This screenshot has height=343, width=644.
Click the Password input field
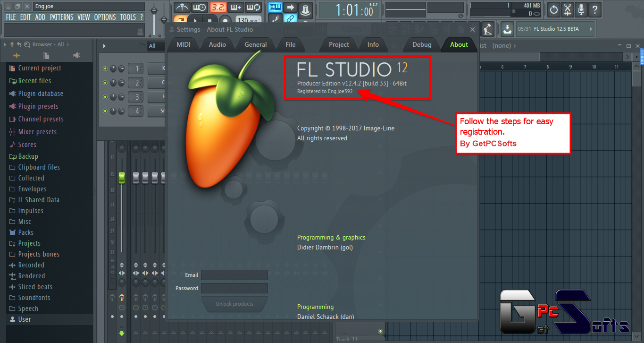[x=234, y=288]
